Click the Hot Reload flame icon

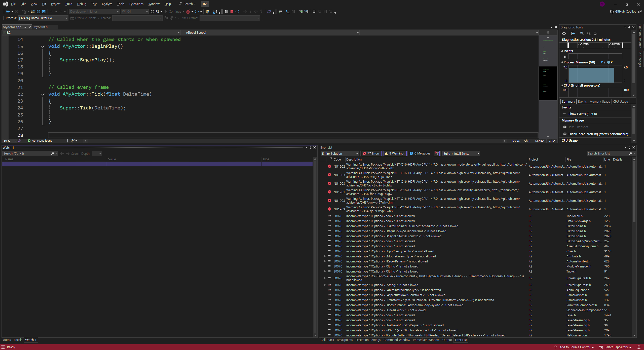click(x=188, y=12)
